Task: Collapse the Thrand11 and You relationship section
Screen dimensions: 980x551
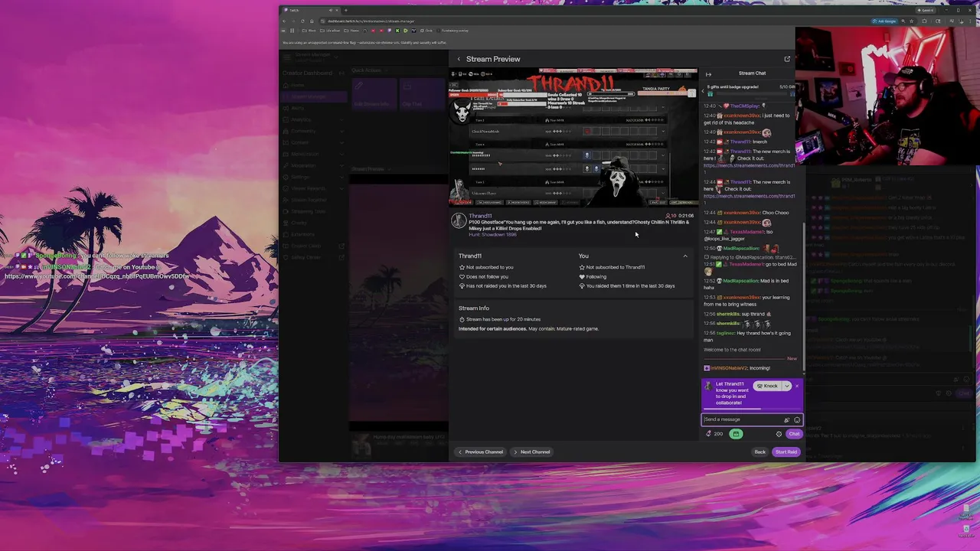Action: (685, 256)
